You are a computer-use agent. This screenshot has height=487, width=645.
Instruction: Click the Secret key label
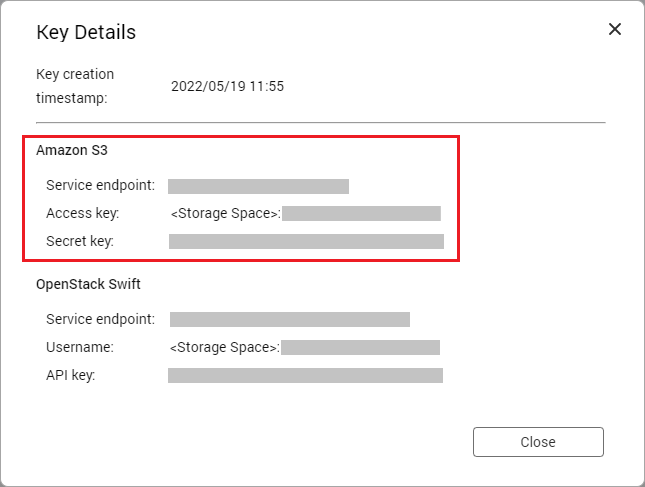pos(80,241)
